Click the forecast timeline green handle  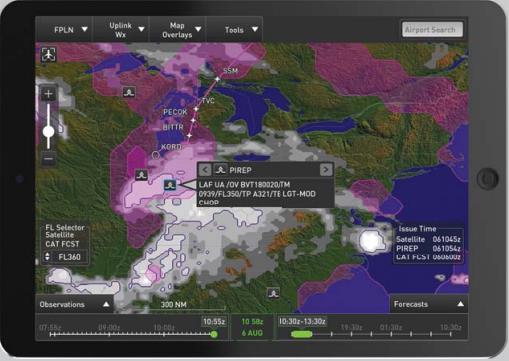301,334
